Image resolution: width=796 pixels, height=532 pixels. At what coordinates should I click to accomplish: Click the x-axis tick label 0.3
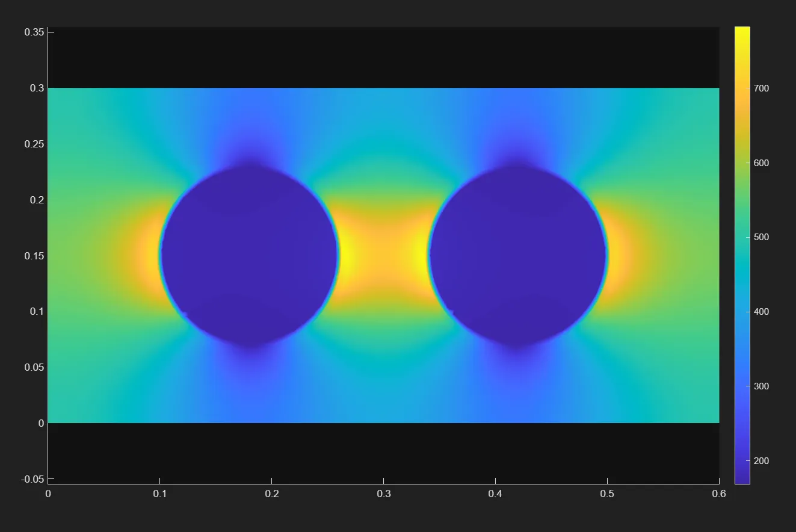point(383,494)
